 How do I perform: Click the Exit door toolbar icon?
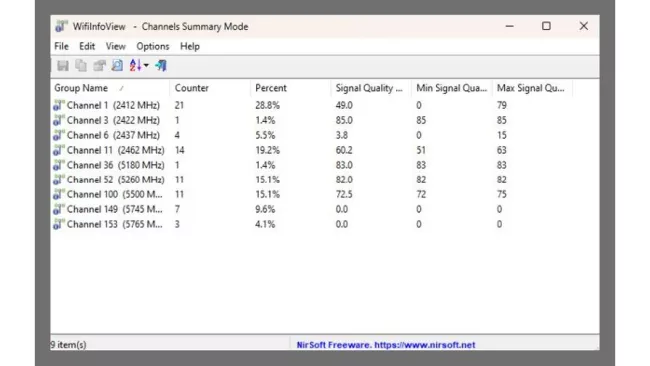161,65
